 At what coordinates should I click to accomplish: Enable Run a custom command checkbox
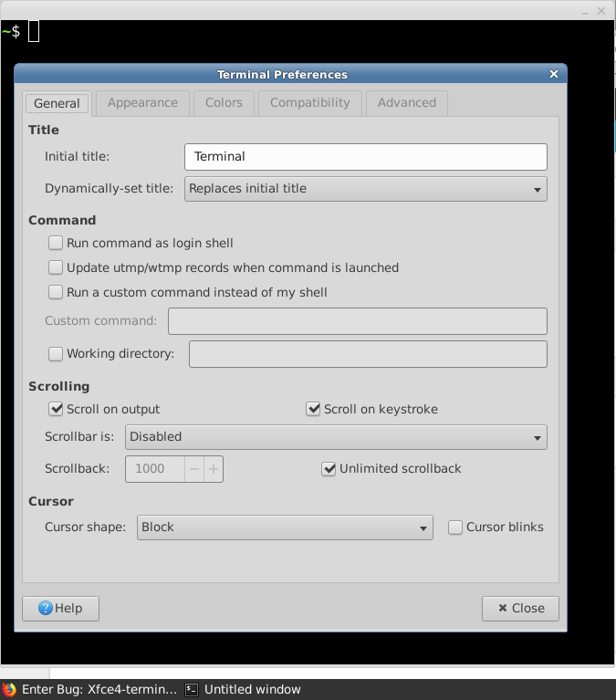point(56,293)
